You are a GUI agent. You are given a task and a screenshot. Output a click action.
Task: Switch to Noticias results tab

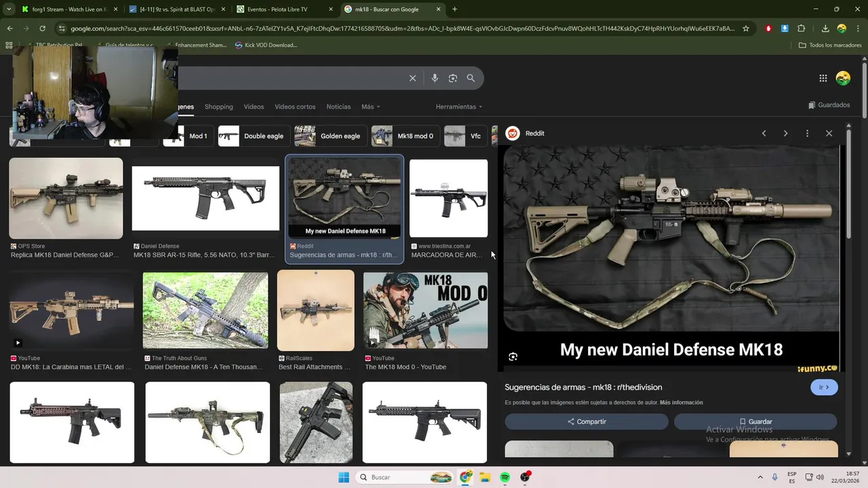point(338,106)
